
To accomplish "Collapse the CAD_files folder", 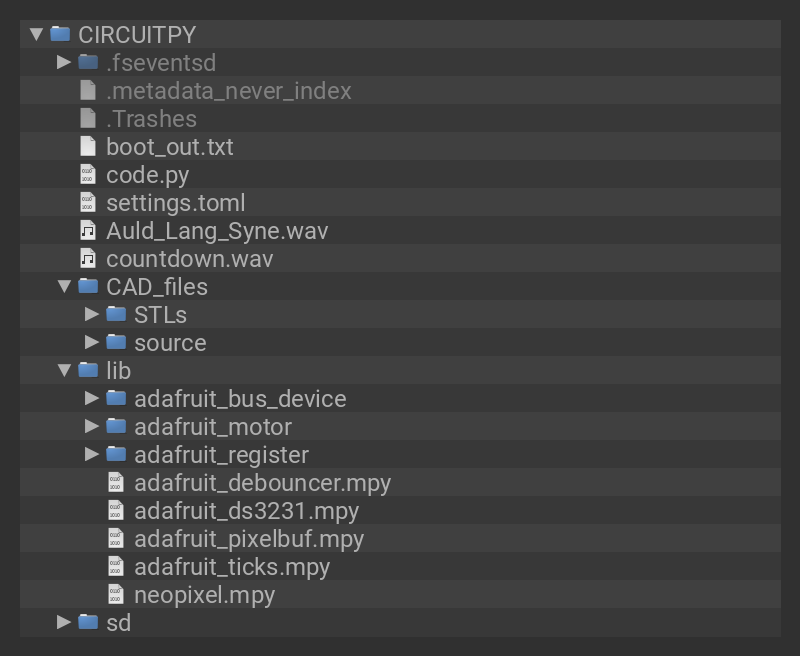I will [64, 287].
